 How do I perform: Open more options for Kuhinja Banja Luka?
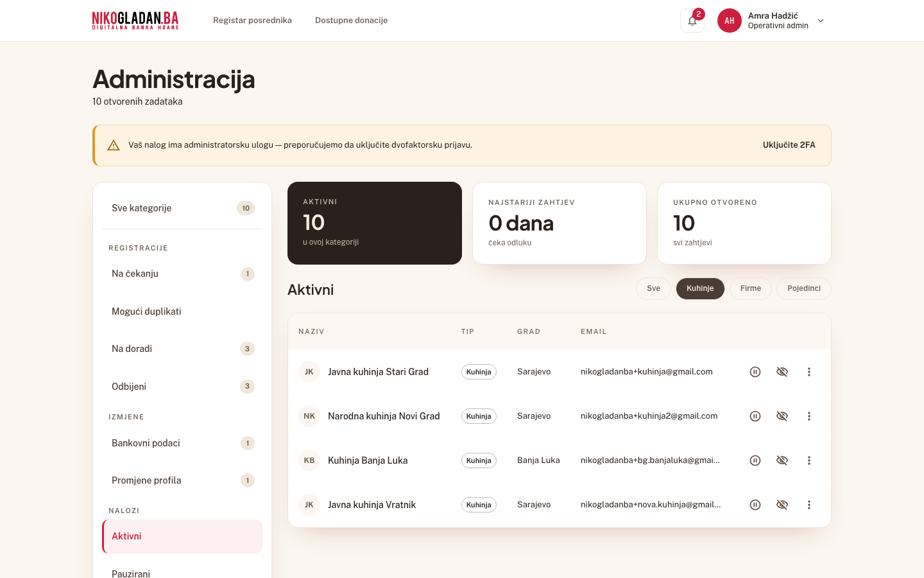coord(809,460)
